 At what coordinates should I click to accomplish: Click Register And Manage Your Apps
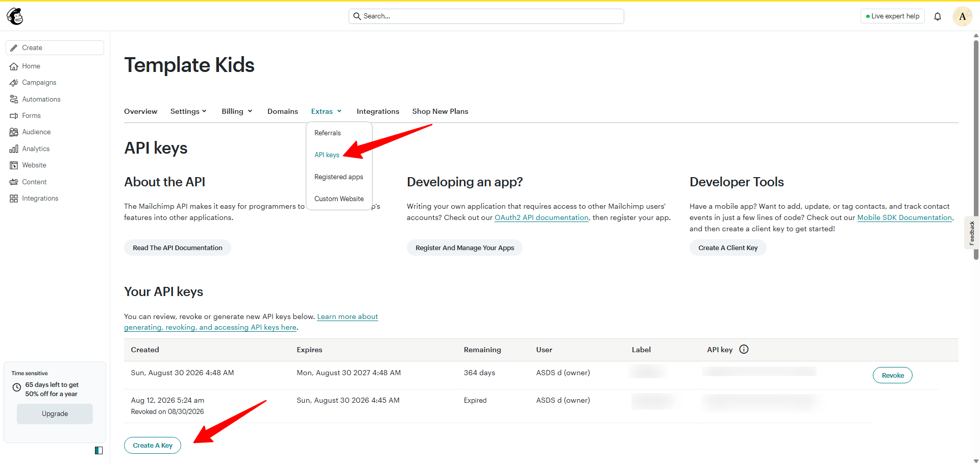click(x=464, y=248)
